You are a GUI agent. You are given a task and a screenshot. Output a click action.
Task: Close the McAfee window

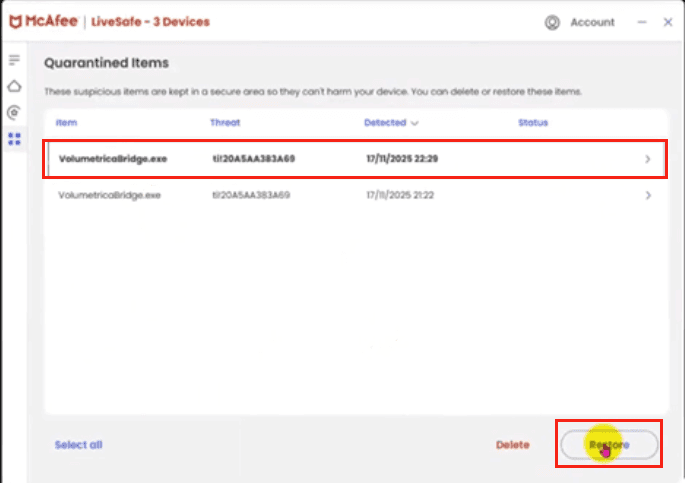(x=668, y=22)
